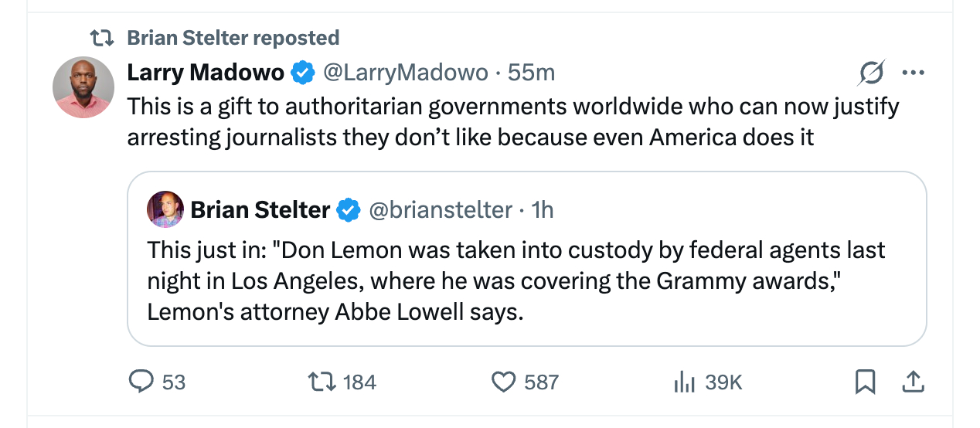Click the Larry Madowo display name
The image size is (980, 428).
click(206, 73)
